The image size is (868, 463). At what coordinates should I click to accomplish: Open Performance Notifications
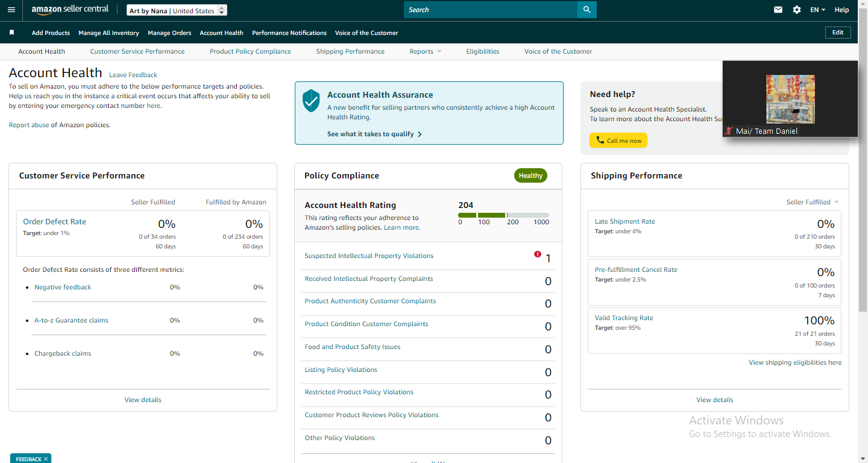point(289,33)
